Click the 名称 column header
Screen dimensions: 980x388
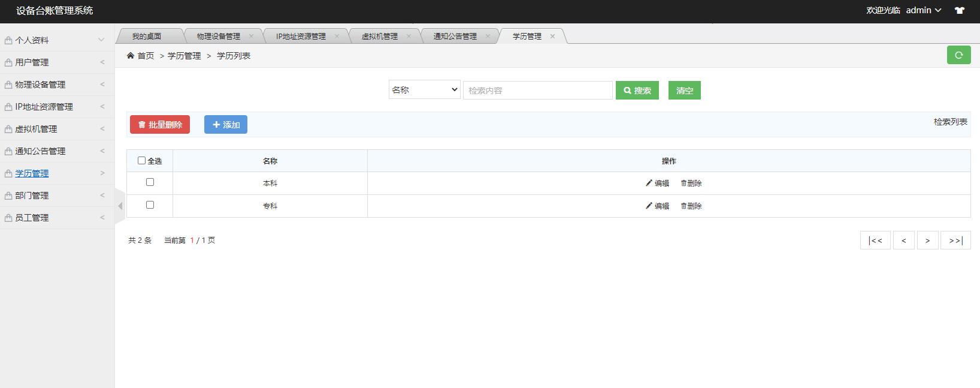click(x=270, y=161)
